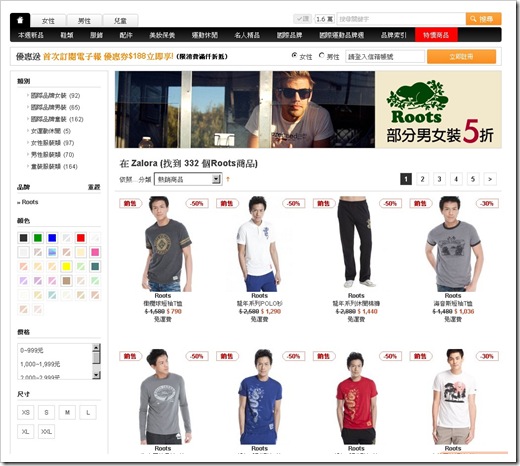
Task: Switch to the 女性 top tab
Action: [x=48, y=21]
